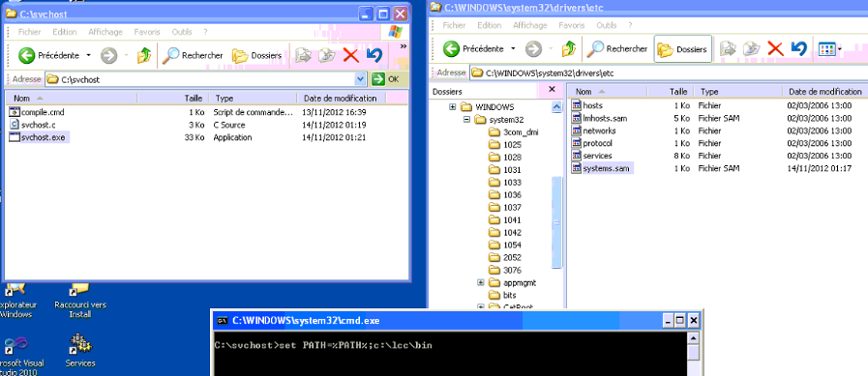This screenshot has height=376, width=868.
Task: Open Outils menu in etc window
Action: pos(606,25)
